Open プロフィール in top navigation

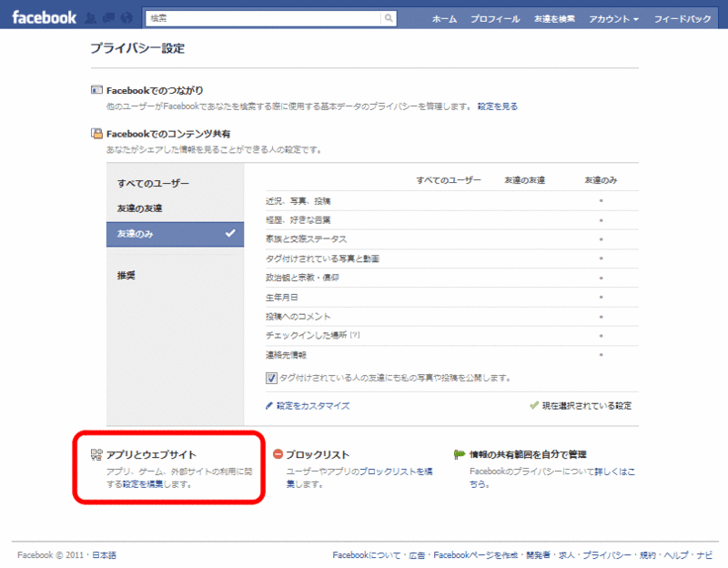pos(495,19)
